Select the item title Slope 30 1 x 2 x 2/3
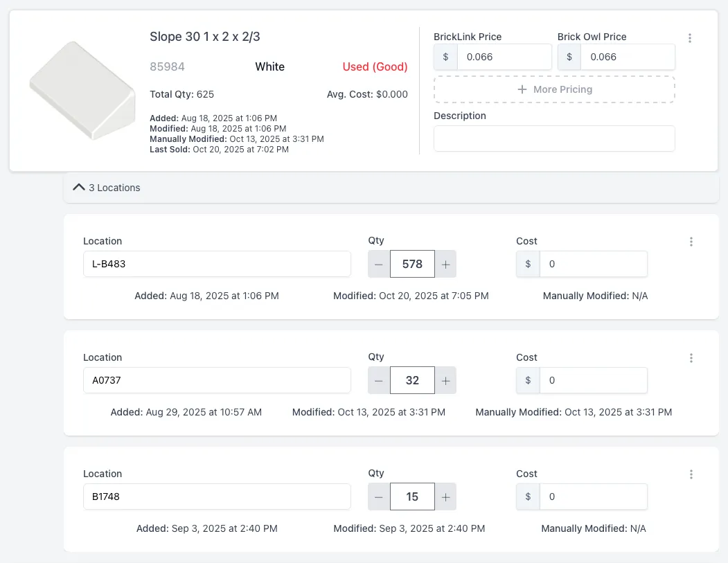 205,37
